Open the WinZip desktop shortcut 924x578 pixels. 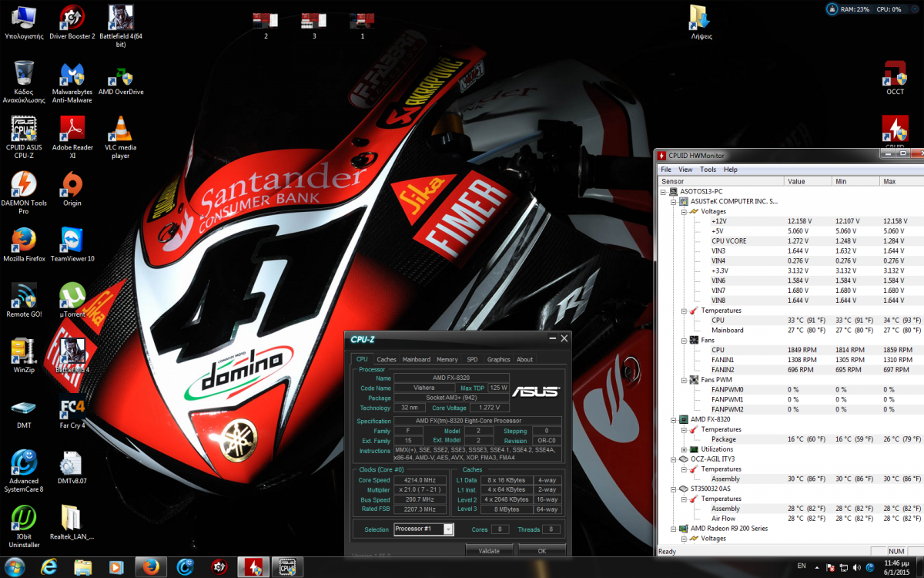[x=24, y=355]
